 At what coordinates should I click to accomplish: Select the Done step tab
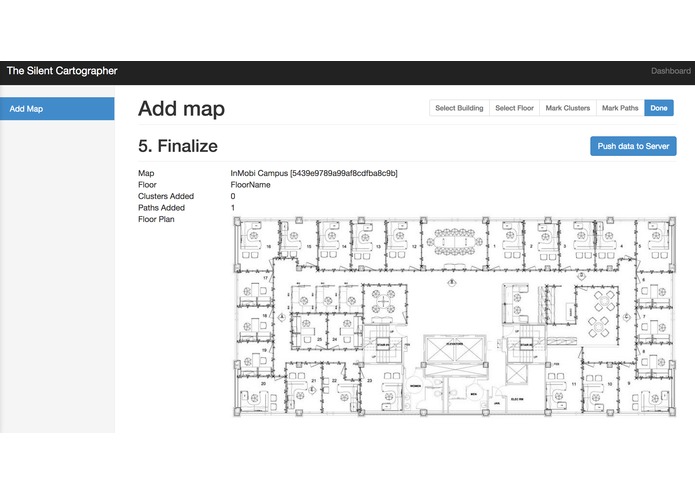pyautogui.click(x=659, y=108)
